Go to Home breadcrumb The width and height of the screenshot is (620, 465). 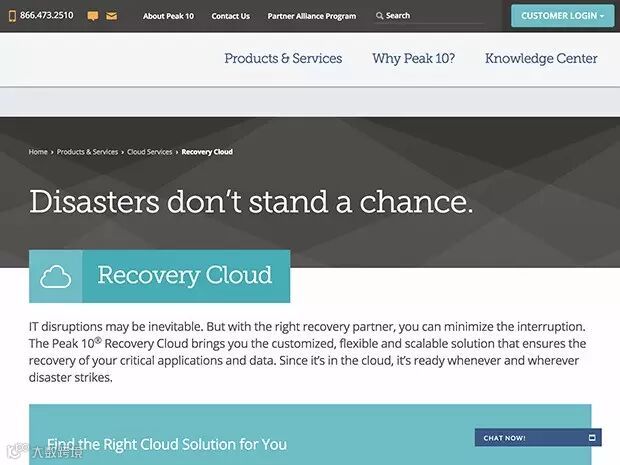(x=38, y=152)
